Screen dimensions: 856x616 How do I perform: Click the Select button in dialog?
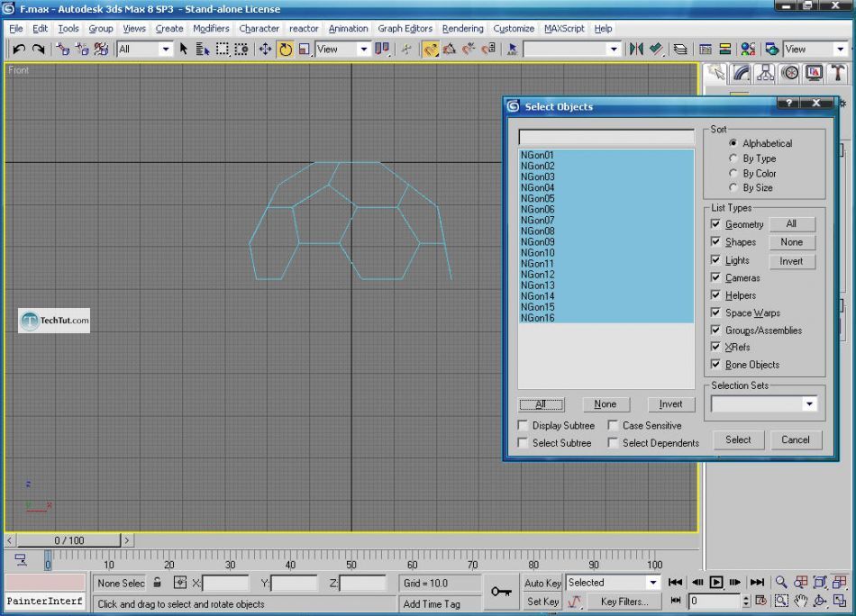point(738,439)
